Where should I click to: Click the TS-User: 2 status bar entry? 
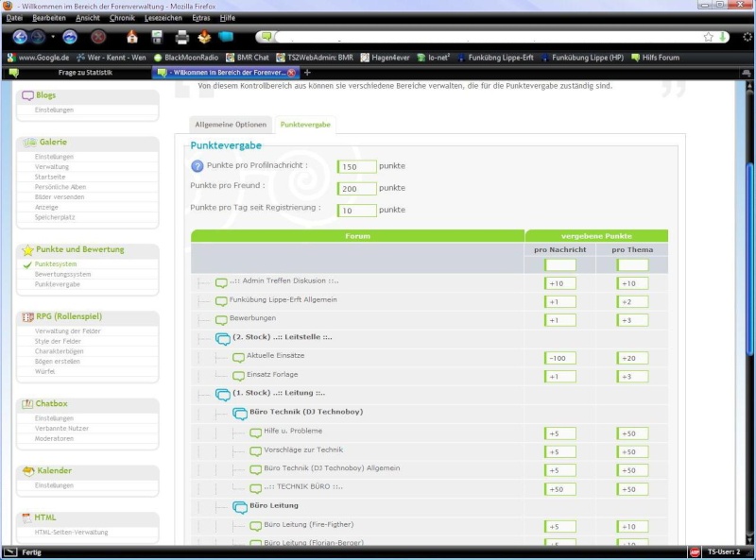click(724, 552)
